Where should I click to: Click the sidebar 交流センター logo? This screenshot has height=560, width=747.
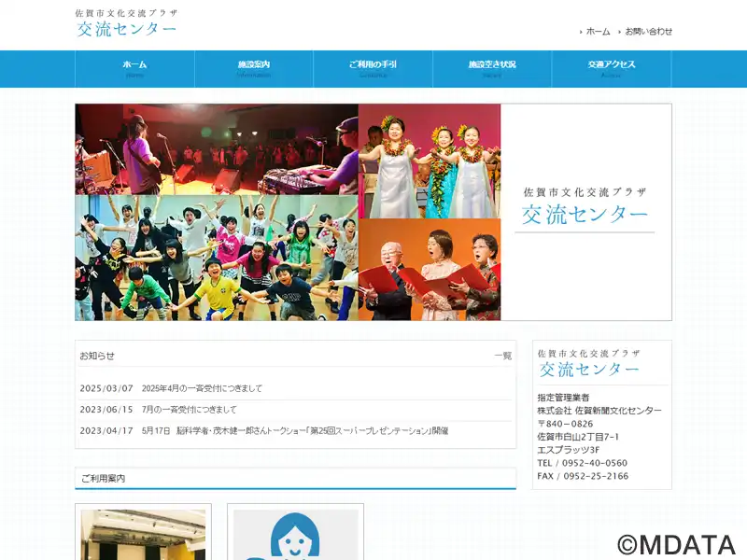click(x=589, y=364)
